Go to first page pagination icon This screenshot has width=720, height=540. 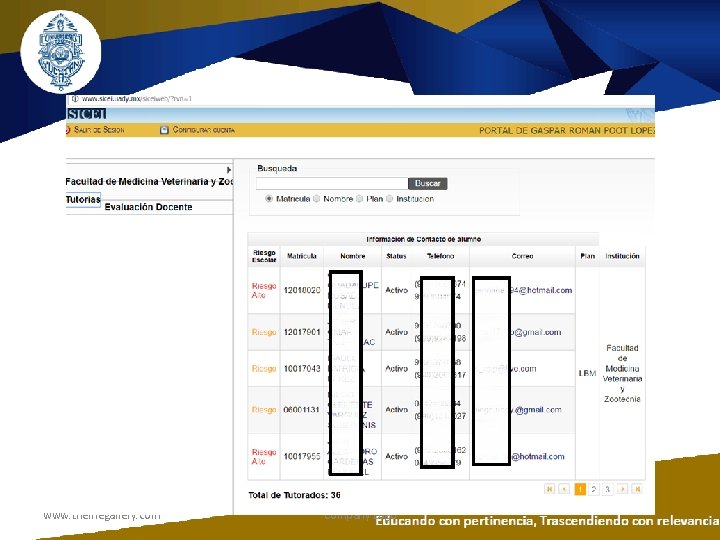[x=549, y=489]
